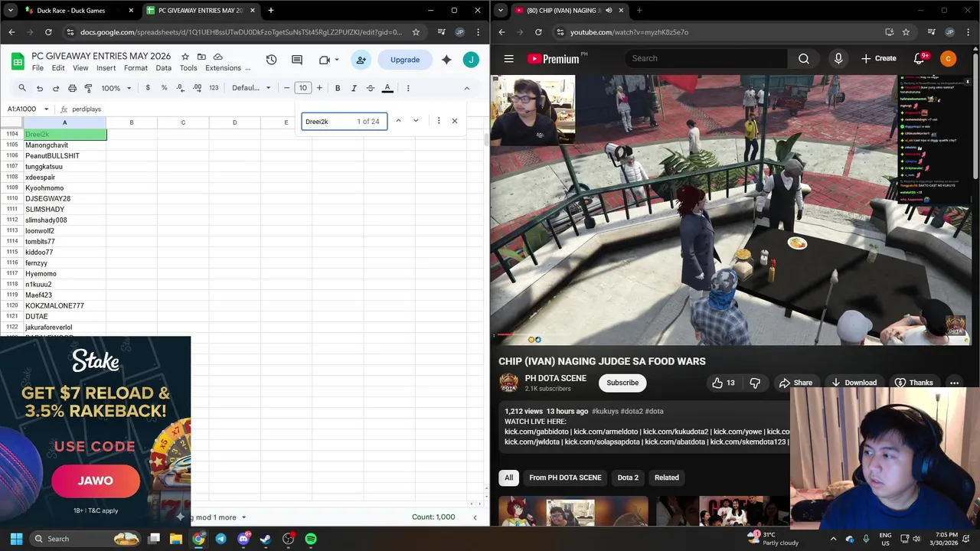
Task: Star the PC GIVEAWAY ENTRIES spreadsheet
Action: (x=185, y=57)
